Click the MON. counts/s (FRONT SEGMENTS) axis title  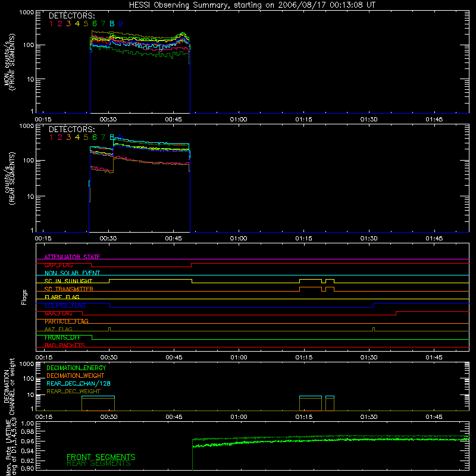pos(9,62)
